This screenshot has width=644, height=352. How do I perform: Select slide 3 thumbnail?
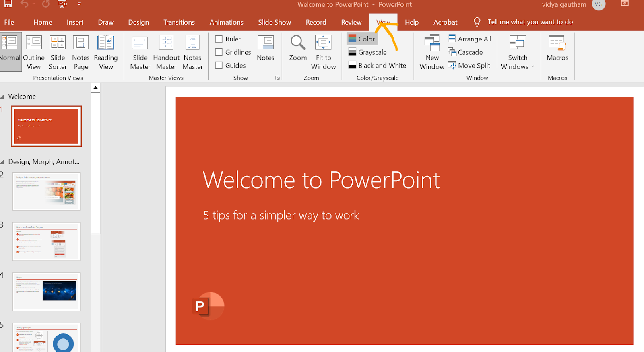click(46, 241)
